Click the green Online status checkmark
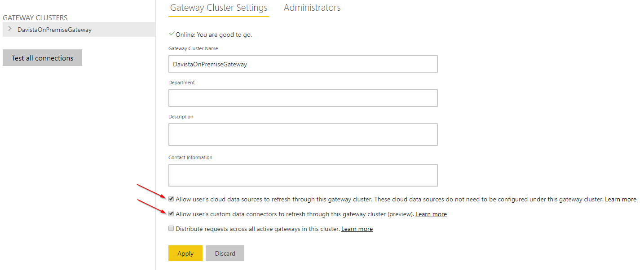The height and width of the screenshot is (270, 644). click(172, 34)
